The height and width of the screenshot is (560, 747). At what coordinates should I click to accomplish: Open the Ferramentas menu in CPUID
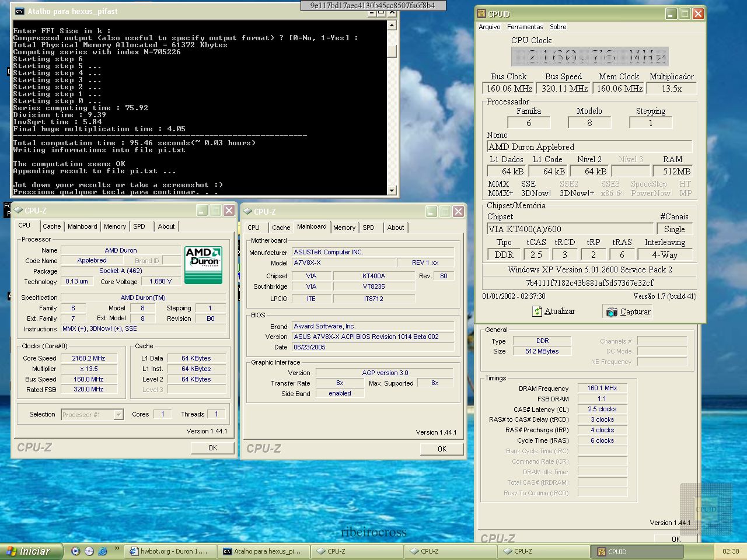525,27
